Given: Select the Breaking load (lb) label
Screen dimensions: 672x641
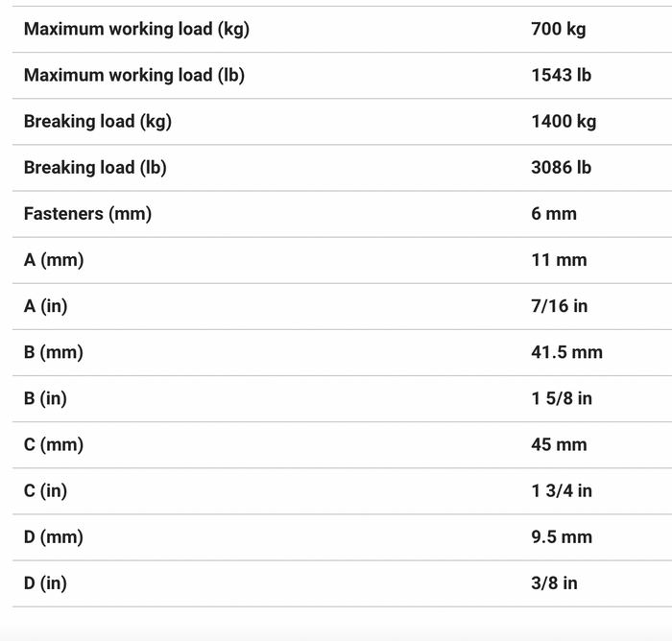Looking at the screenshot, I should pyautogui.click(x=95, y=168).
